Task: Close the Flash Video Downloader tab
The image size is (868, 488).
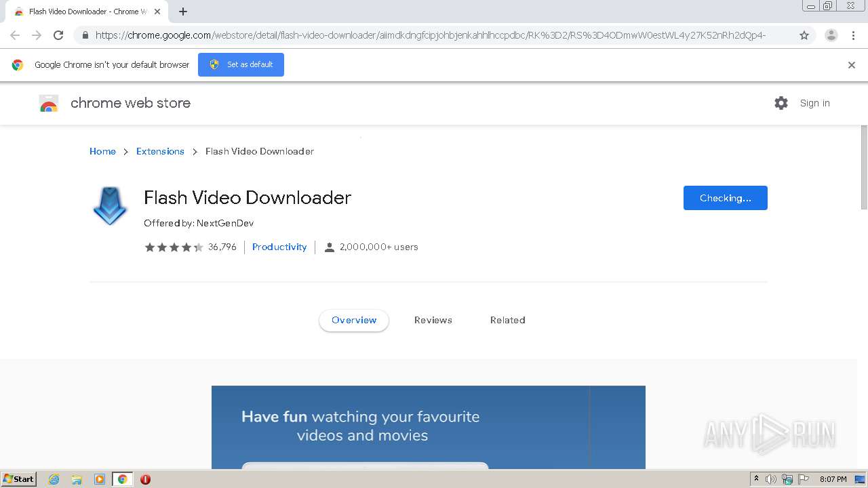Action: 157,12
